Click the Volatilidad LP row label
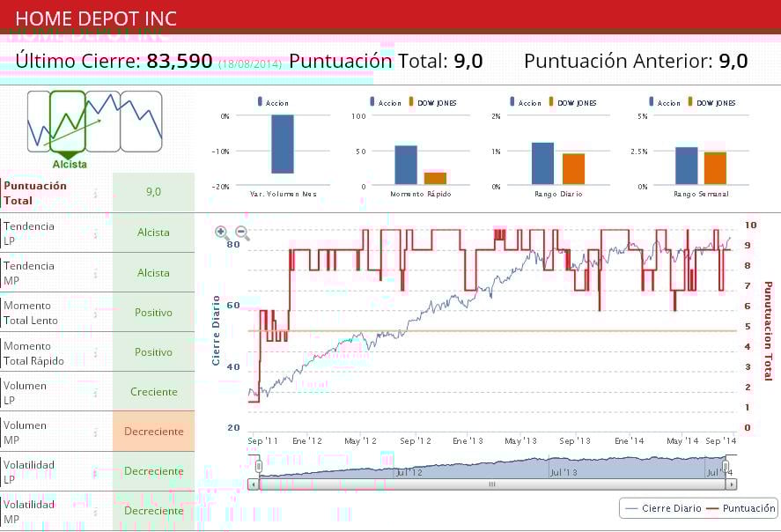781x532 pixels. (29, 472)
